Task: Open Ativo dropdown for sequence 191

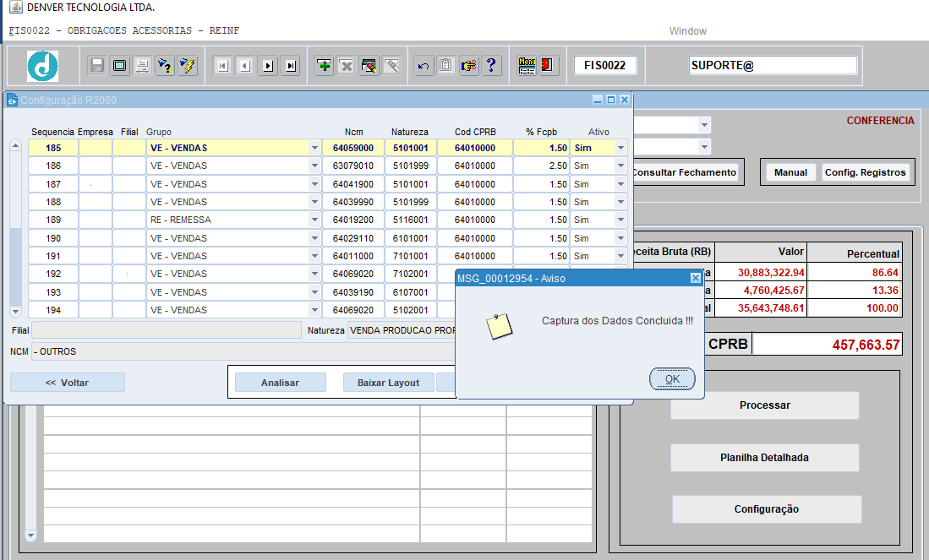Action: tap(620, 256)
